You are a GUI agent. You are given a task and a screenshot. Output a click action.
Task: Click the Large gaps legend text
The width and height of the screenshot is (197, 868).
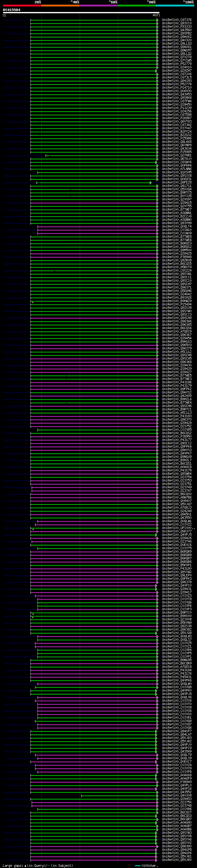pos(38,865)
